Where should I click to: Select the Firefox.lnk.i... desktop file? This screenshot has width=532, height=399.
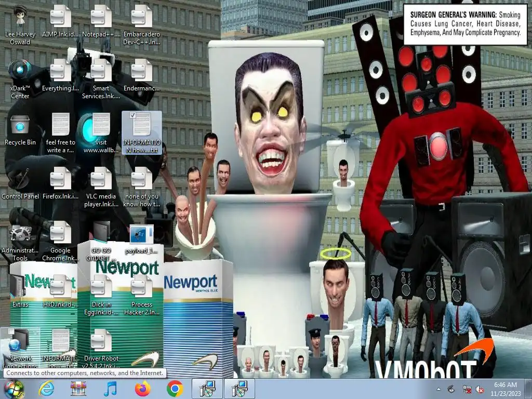pyautogui.click(x=60, y=183)
